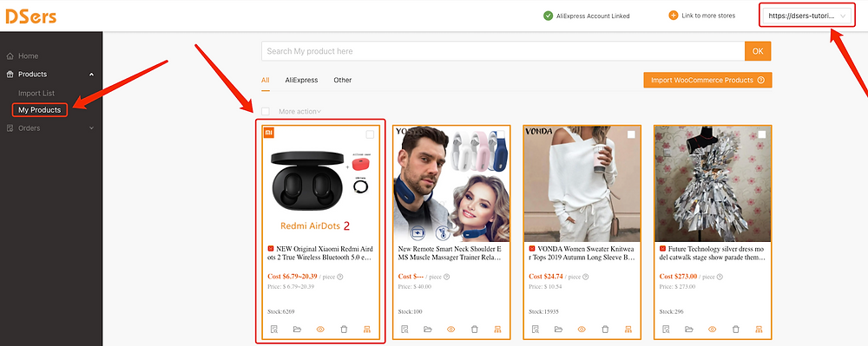Click the VONDA white sweater thumbnail
868x346 pixels.
coord(582,184)
